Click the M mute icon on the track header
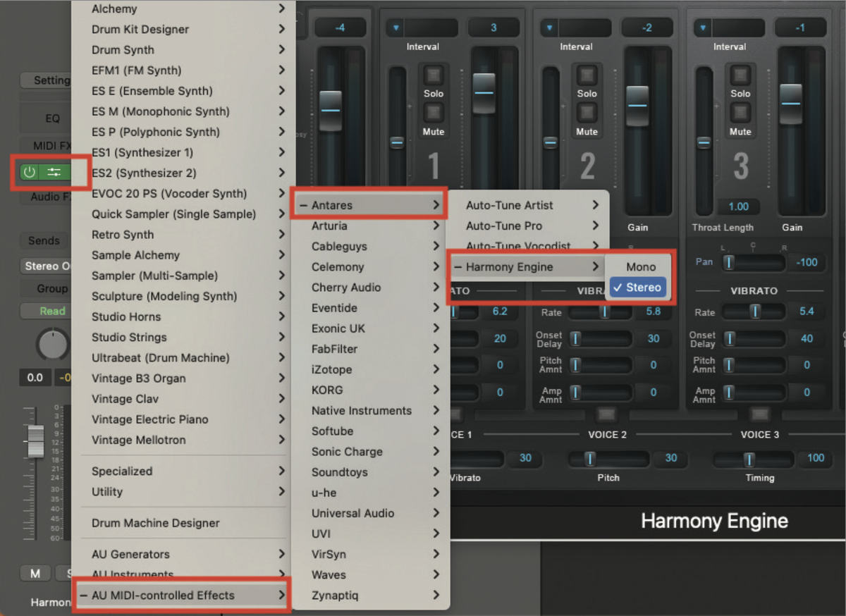846x616 pixels. (35, 573)
